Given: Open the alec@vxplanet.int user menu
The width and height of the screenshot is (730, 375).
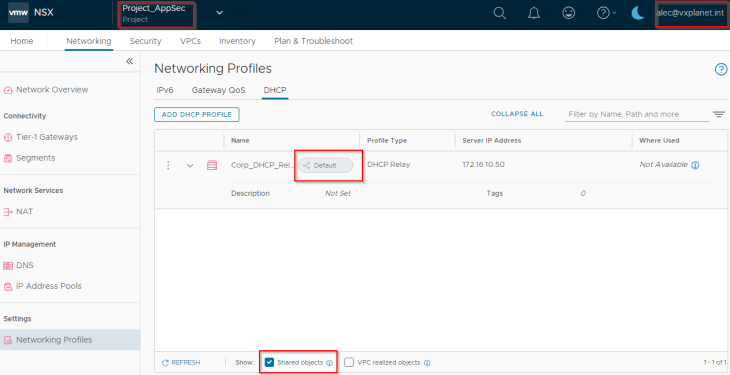Looking at the screenshot, I should click(691, 13).
